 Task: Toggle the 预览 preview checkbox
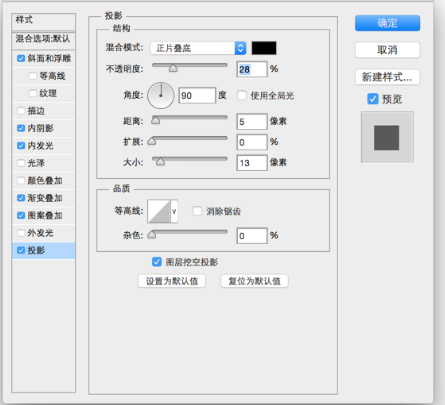pyautogui.click(x=373, y=99)
